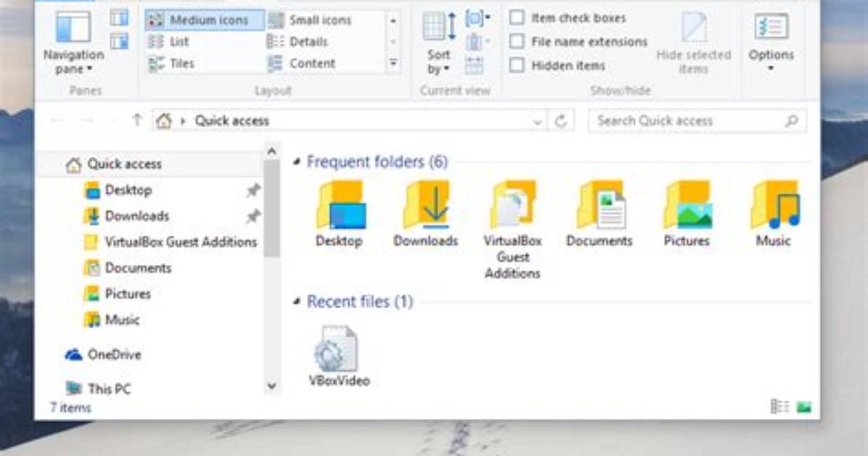The height and width of the screenshot is (456, 868).
Task: Switch to Details layout
Action: tap(298, 41)
